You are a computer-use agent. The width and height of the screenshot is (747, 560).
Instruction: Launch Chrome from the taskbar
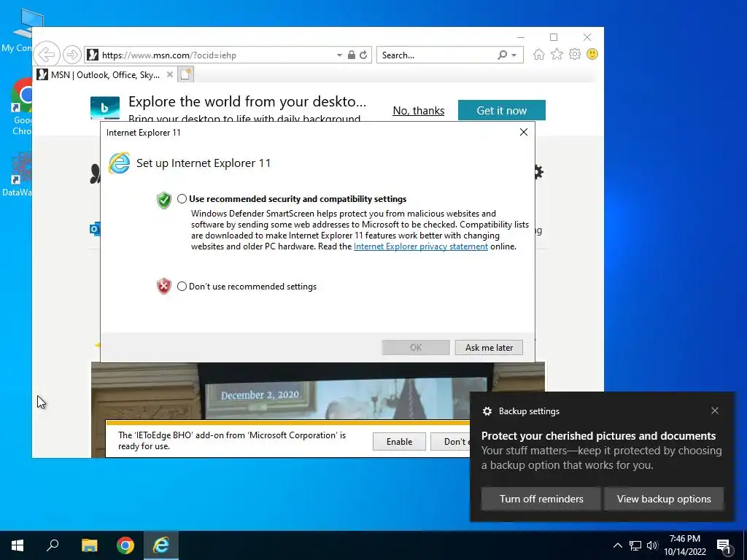(x=125, y=545)
